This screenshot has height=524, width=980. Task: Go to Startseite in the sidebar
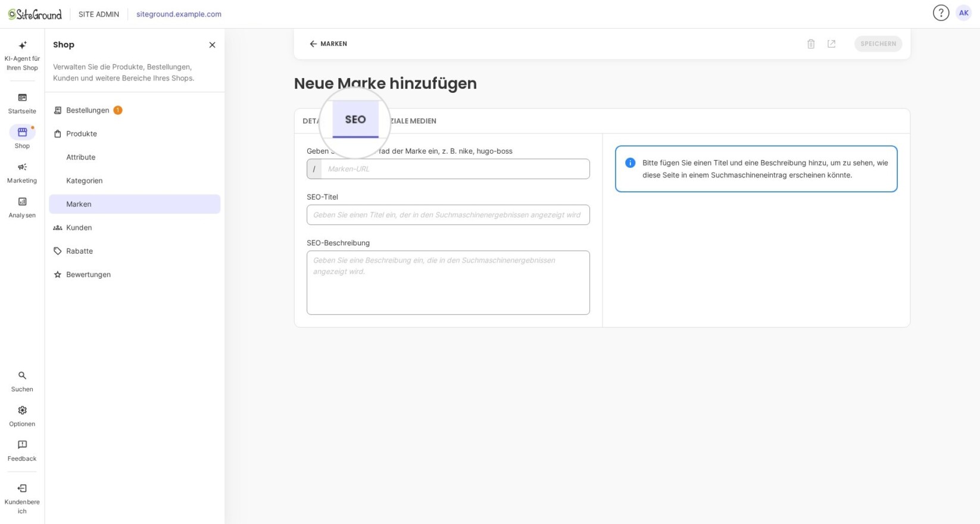22,103
